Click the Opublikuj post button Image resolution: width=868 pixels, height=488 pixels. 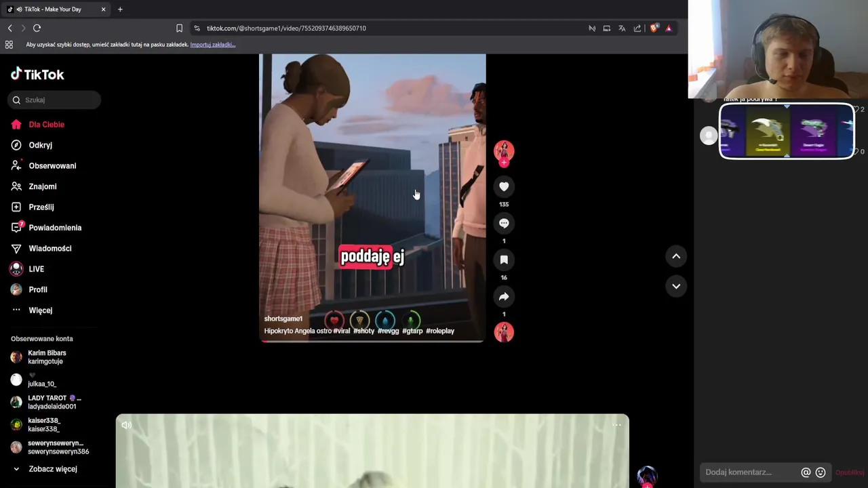coord(849,472)
